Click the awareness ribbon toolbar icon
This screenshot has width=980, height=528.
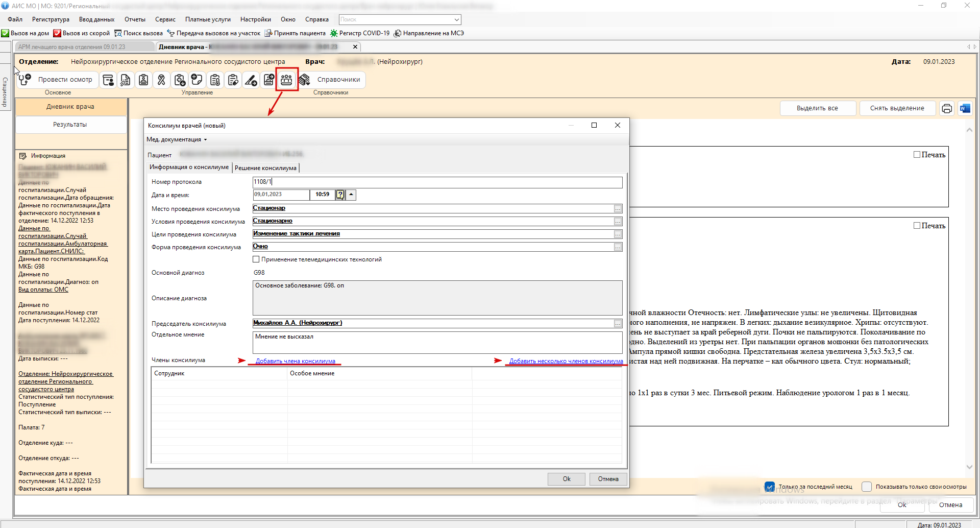[161, 80]
